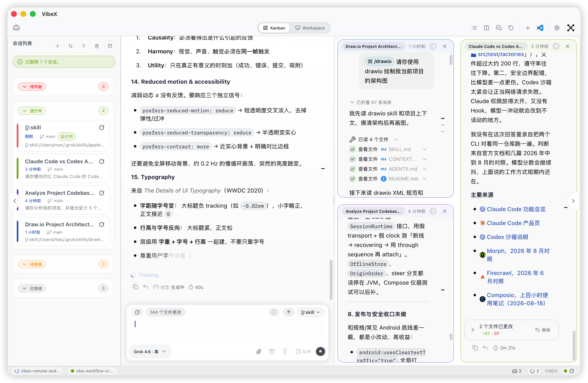The height and width of the screenshot is (383, 588).
Task: Click the plus icon in top toolbar
Action: pos(528,28)
